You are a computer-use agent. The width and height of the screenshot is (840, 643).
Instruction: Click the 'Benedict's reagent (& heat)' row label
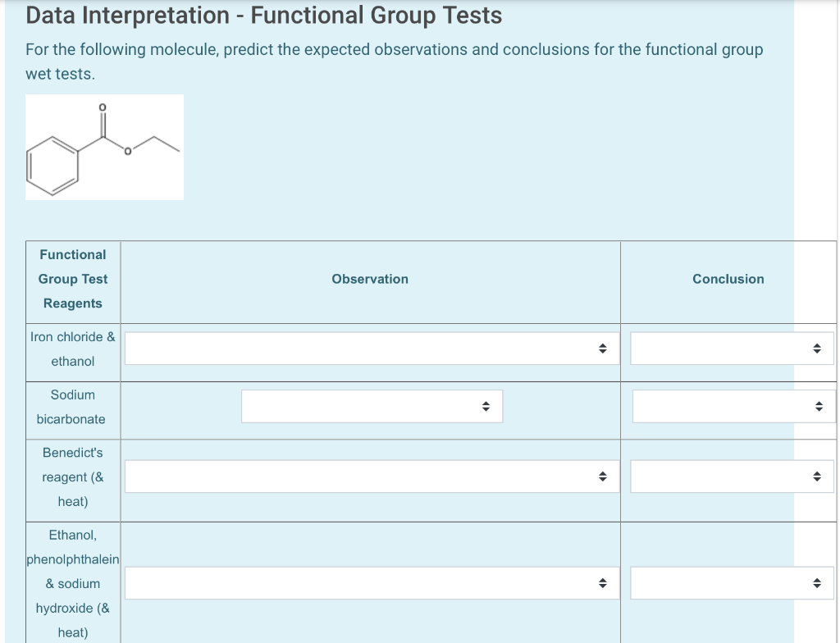72,477
